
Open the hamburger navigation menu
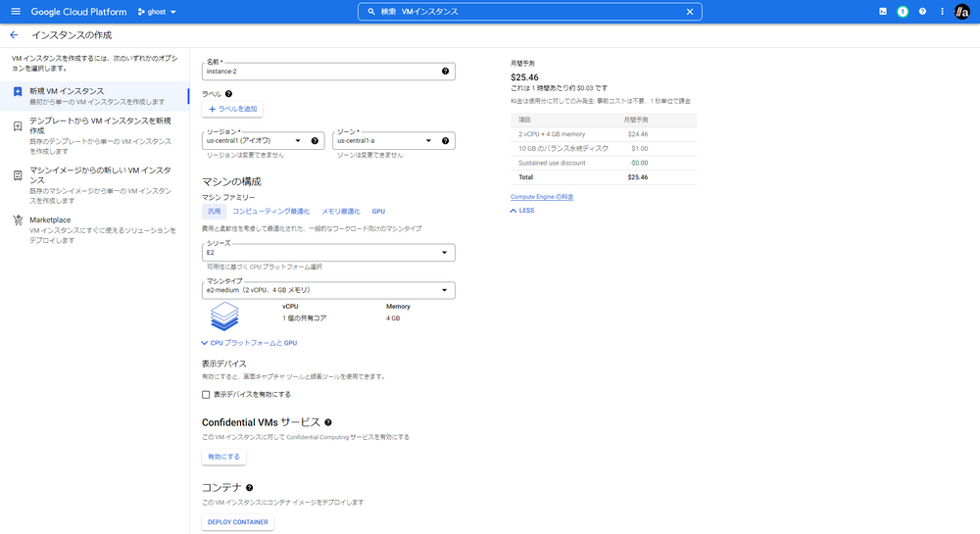pos(15,12)
